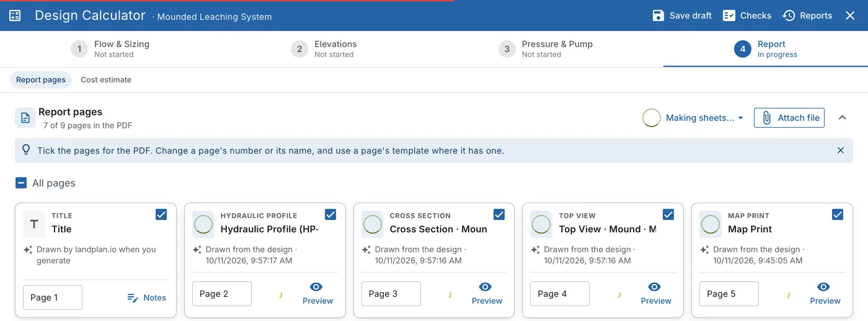Image resolution: width=868 pixels, height=321 pixels.
Task: Click the Page 2 number field
Action: click(x=222, y=294)
